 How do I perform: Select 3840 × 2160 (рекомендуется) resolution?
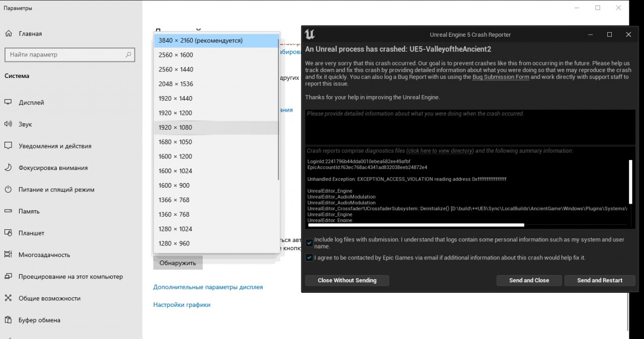216,40
